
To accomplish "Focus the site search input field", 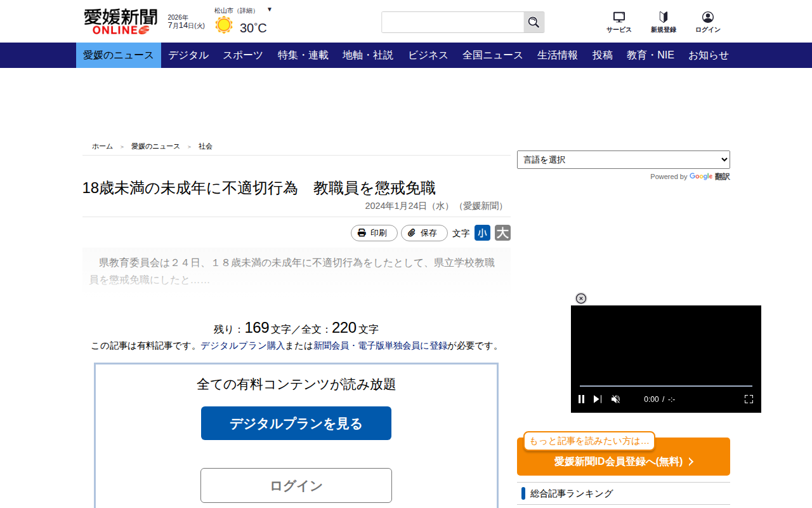I will pos(453,22).
